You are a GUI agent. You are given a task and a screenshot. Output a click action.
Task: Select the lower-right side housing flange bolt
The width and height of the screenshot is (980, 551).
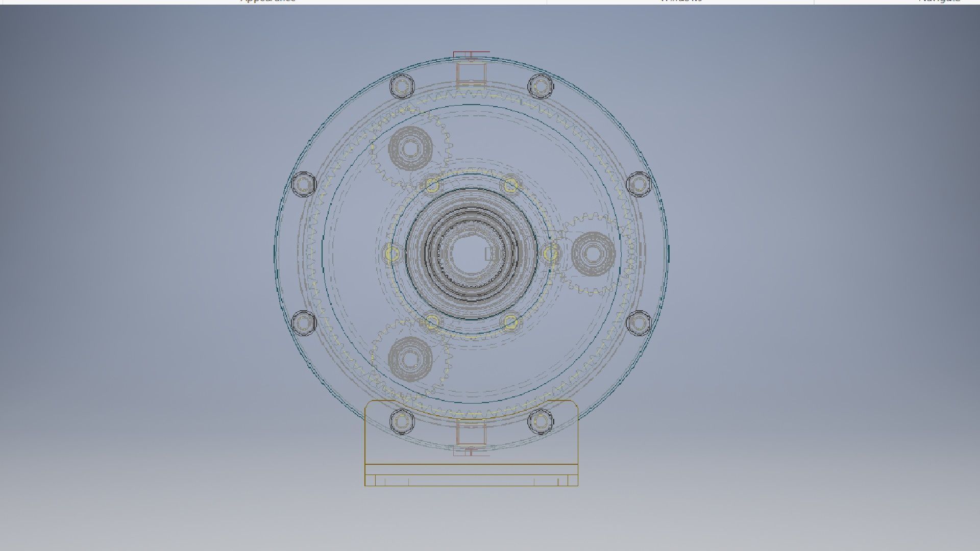pyautogui.click(x=639, y=322)
